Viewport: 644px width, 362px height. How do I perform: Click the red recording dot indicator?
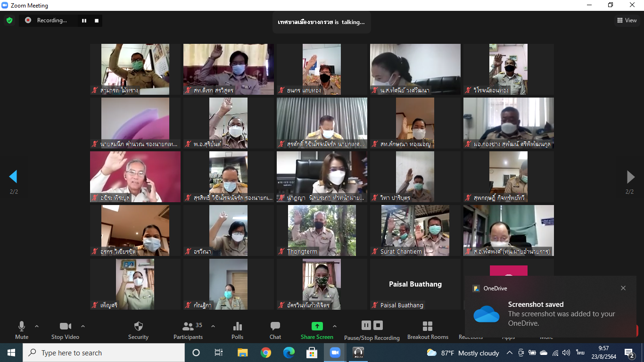[x=28, y=20]
